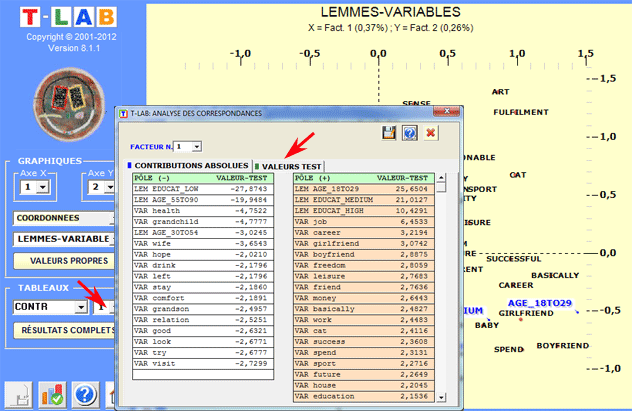Image resolution: width=632 pixels, height=411 pixels.
Task: Click the Valeurs Propres button
Action: click(x=64, y=261)
